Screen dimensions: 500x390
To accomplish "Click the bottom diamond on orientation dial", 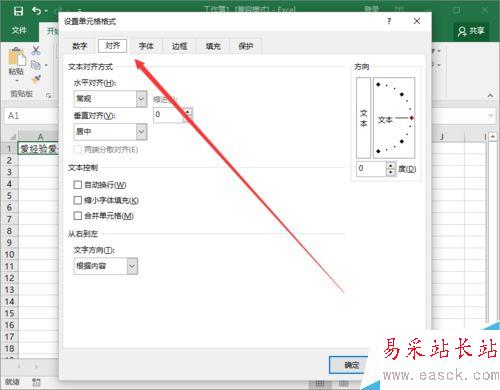I will (x=378, y=151).
